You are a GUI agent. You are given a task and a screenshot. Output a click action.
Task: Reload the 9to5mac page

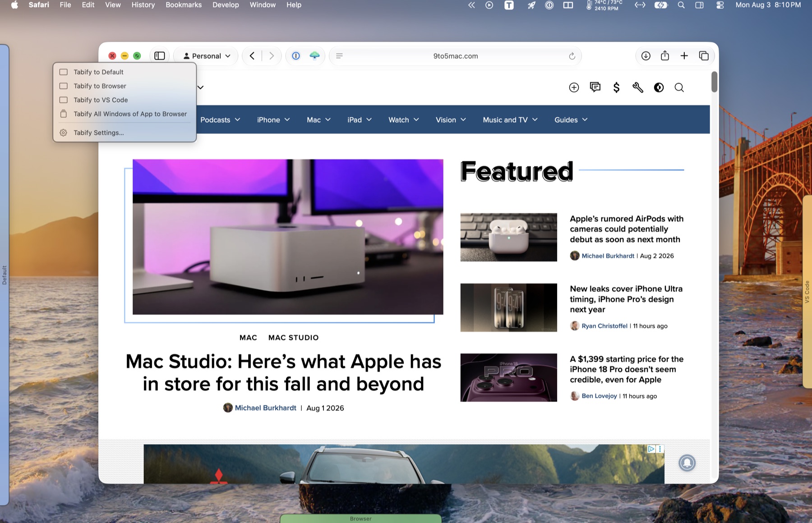[572, 56]
